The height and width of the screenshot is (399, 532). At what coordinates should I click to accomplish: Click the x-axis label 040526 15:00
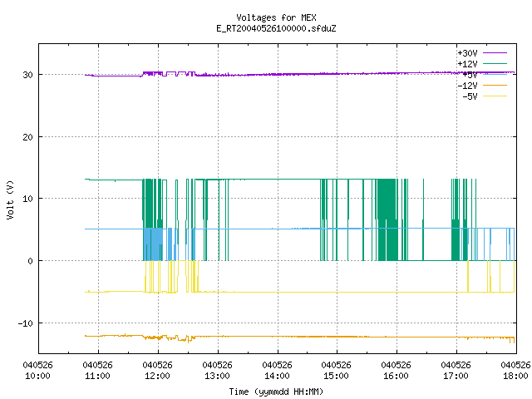(336, 371)
